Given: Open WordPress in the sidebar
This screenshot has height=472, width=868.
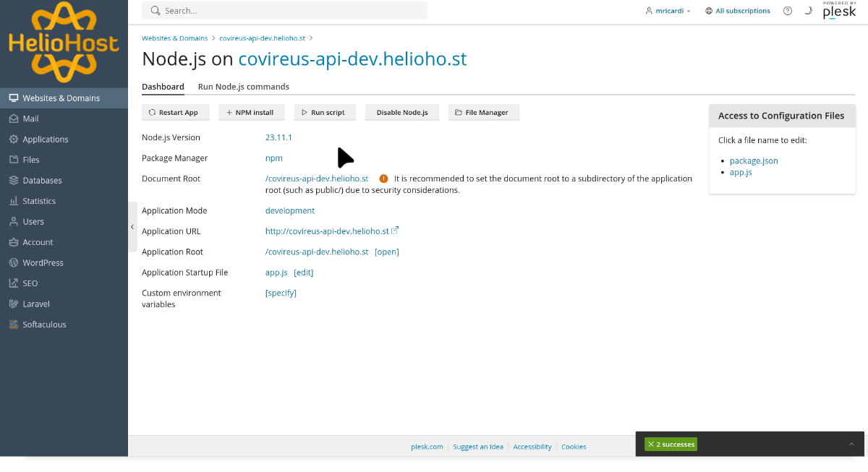Looking at the screenshot, I should (43, 263).
